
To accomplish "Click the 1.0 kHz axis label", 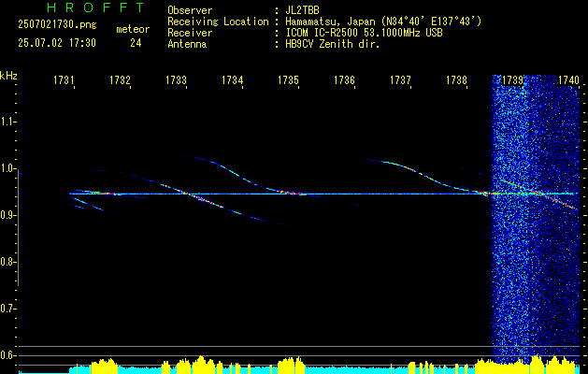I will coord(7,169).
